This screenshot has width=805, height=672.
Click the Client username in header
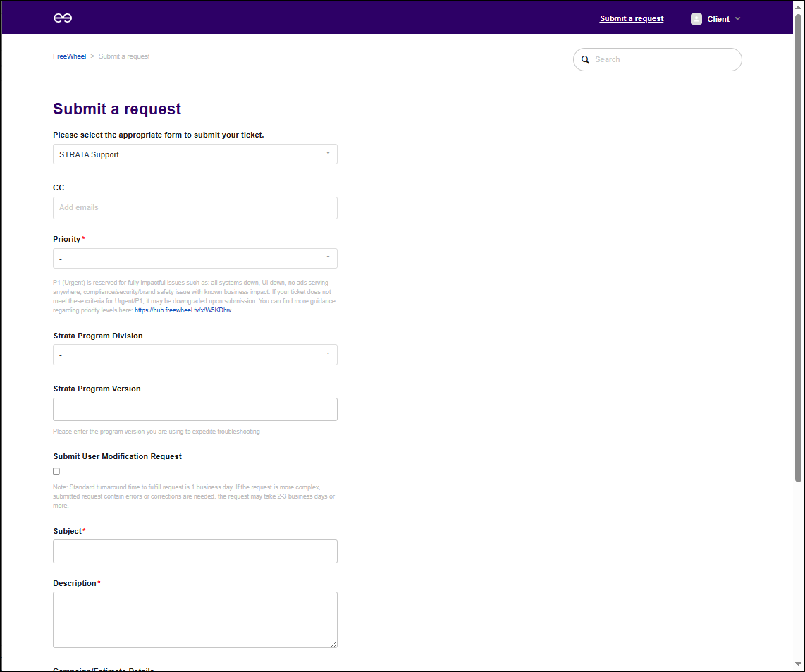tap(718, 19)
